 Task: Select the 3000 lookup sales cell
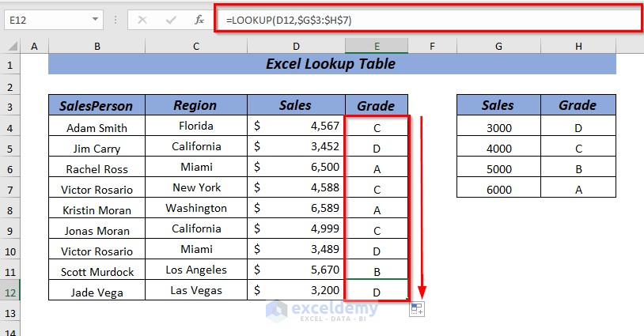(498, 126)
